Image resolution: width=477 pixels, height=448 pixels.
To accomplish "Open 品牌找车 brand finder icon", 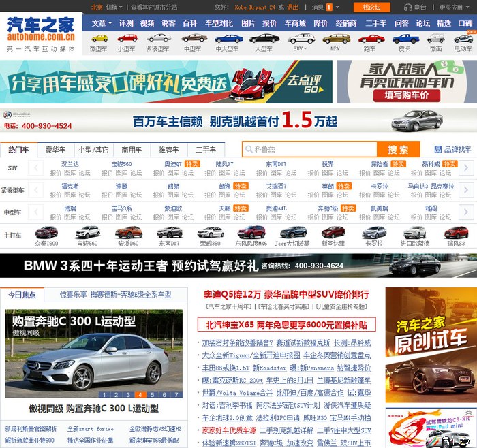I will pos(452,149).
